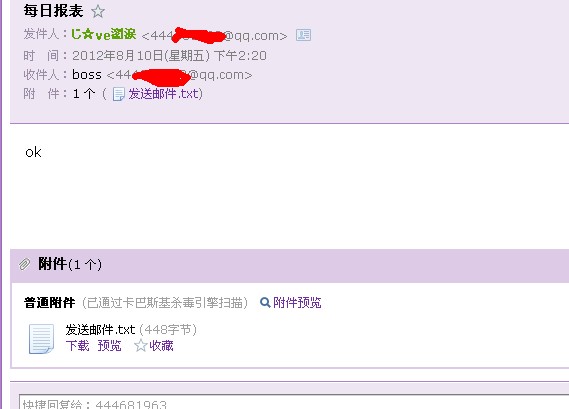This screenshot has height=409, width=569.
Task: Click the recipient name boss
Action: point(87,74)
